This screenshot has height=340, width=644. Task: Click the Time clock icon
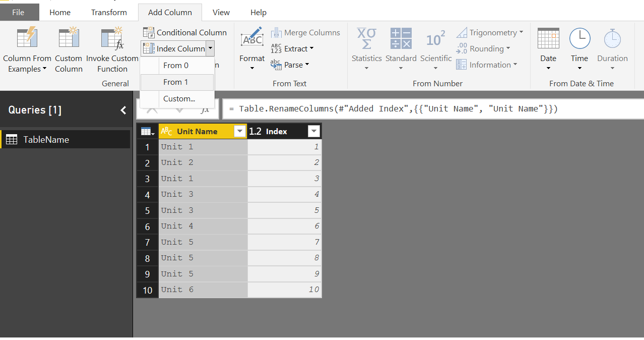579,38
